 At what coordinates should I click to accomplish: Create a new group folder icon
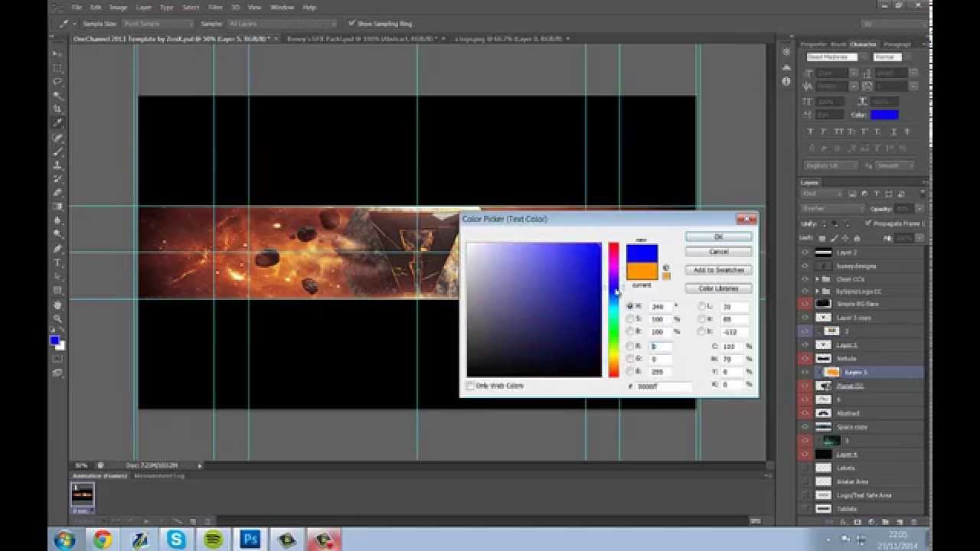tap(885, 522)
